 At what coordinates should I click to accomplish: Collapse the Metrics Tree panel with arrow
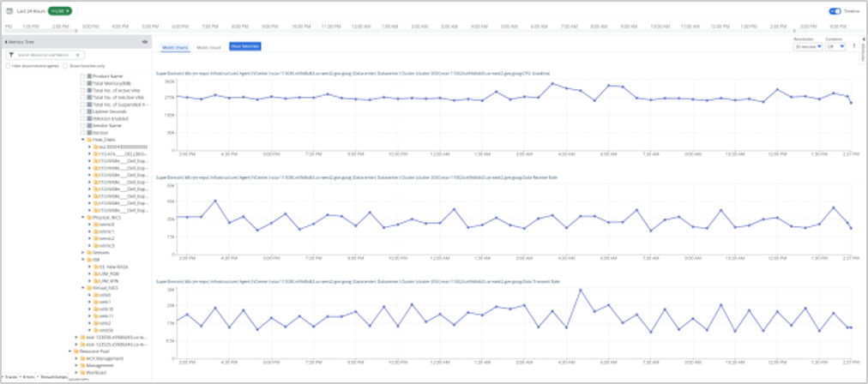(5, 41)
